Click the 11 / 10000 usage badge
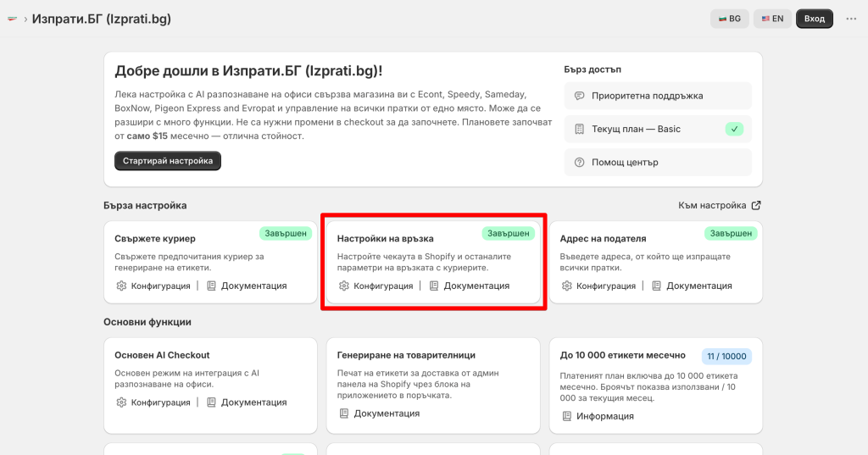This screenshot has width=868, height=455. (726, 357)
